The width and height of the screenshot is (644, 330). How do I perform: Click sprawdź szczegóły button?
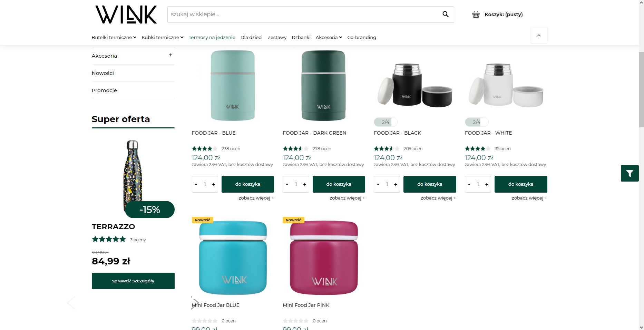point(133,281)
